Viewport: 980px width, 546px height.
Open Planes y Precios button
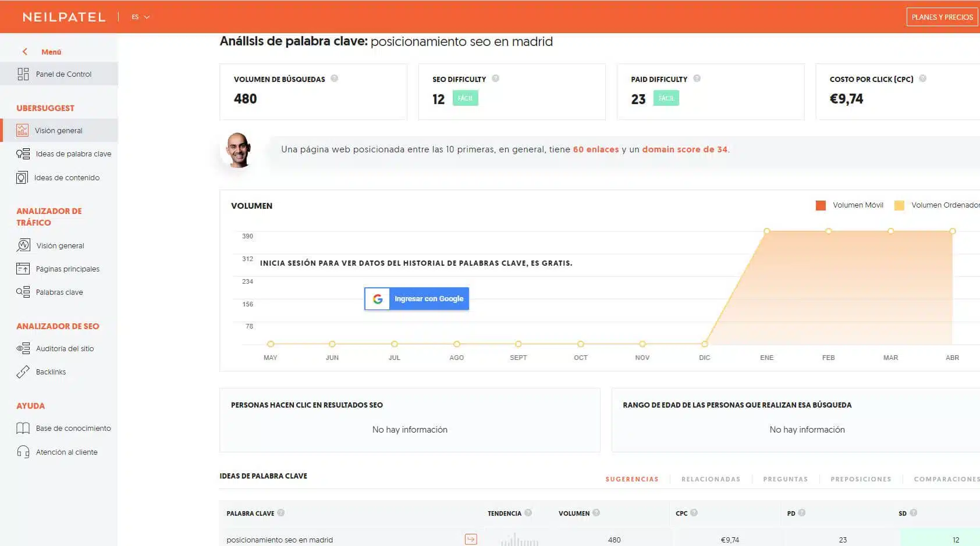tap(942, 17)
